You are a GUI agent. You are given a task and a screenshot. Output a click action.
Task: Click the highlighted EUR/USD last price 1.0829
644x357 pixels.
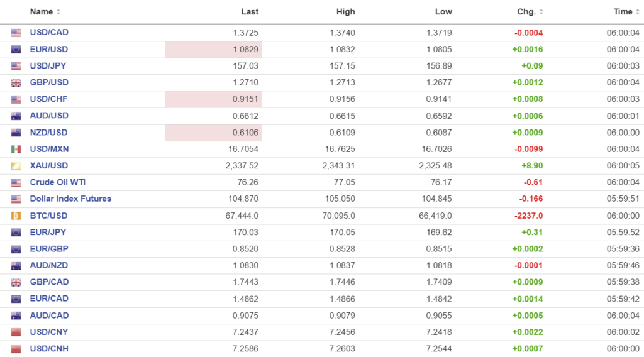[x=246, y=50]
